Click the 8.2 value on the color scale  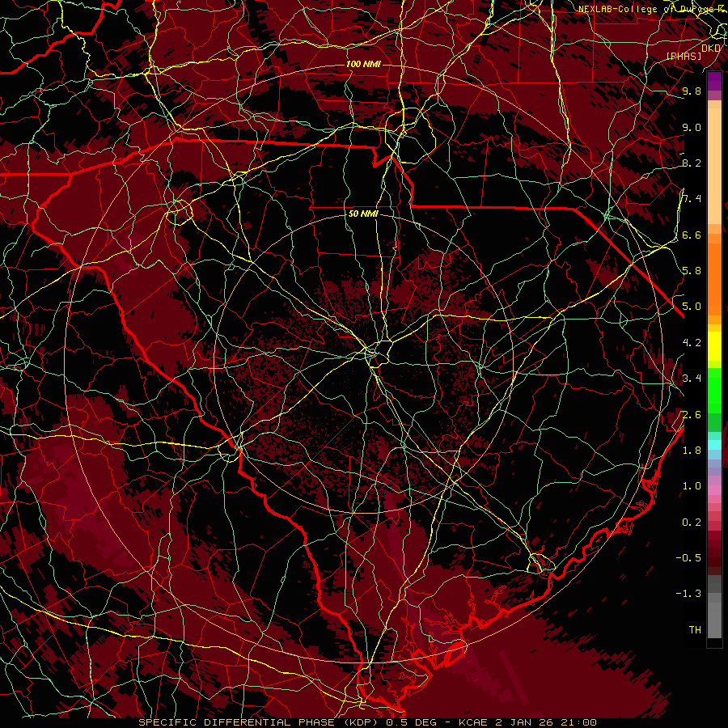(692, 163)
